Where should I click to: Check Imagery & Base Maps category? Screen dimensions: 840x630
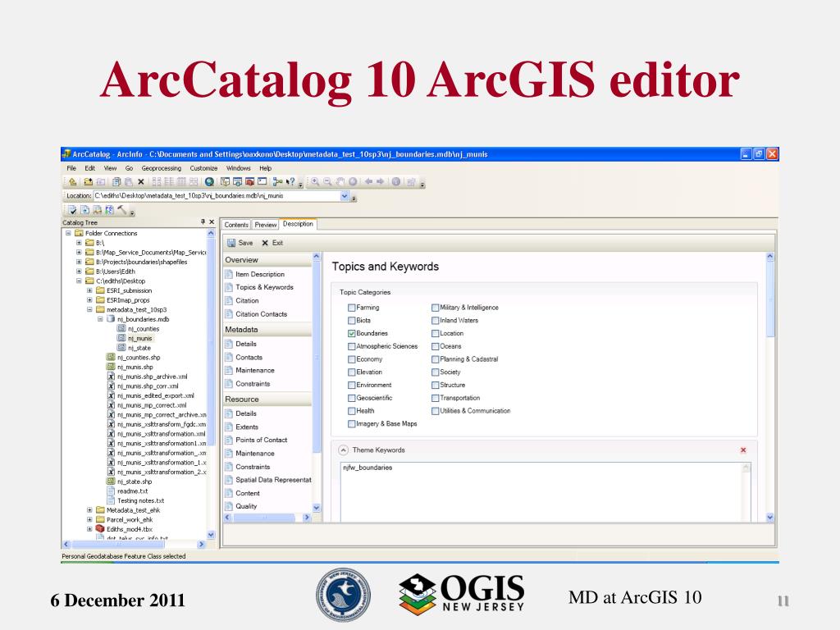pyautogui.click(x=351, y=424)
